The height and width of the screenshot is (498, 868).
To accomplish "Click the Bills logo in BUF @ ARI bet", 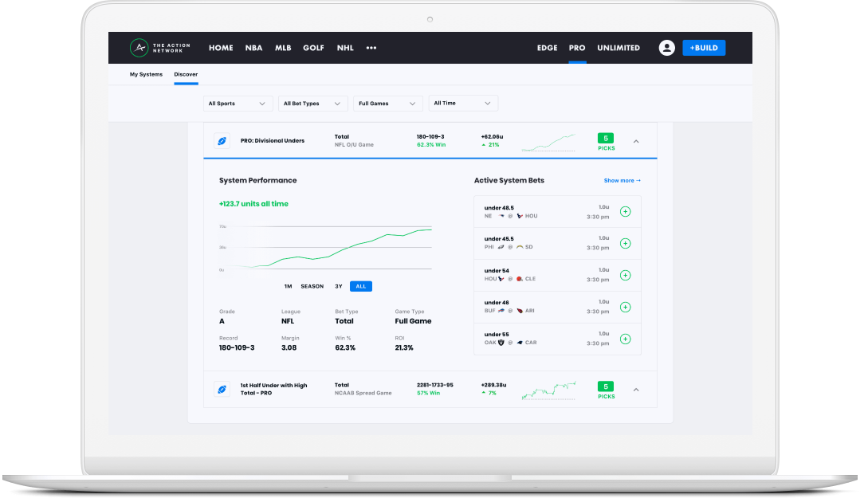I will pos(501,311).
